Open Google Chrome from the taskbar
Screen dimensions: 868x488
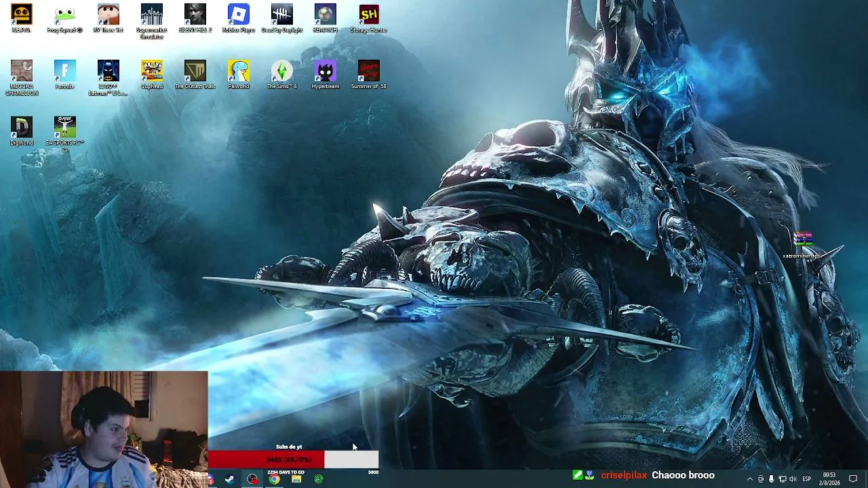click(274, 479)
